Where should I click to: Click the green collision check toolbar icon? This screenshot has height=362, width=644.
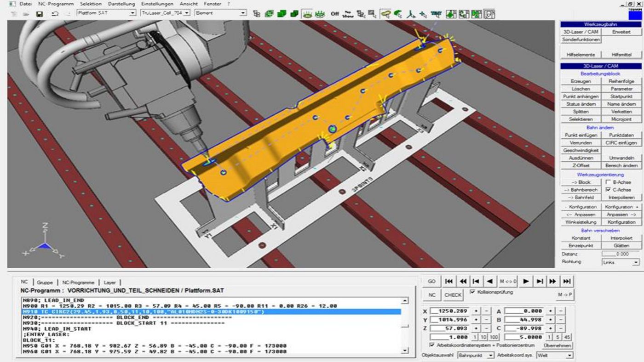pos(397,14)
